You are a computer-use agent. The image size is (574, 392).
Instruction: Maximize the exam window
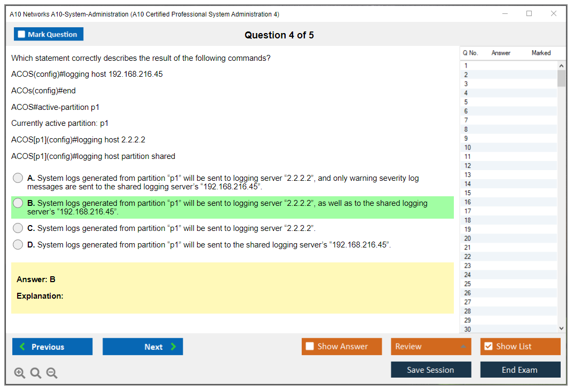point(529,14)
